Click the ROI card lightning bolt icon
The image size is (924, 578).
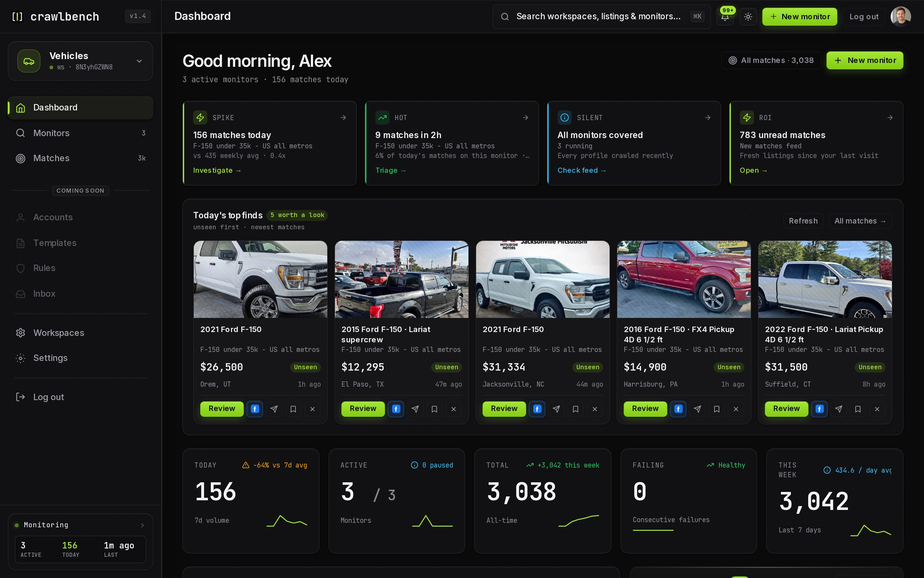click(747, 118)
